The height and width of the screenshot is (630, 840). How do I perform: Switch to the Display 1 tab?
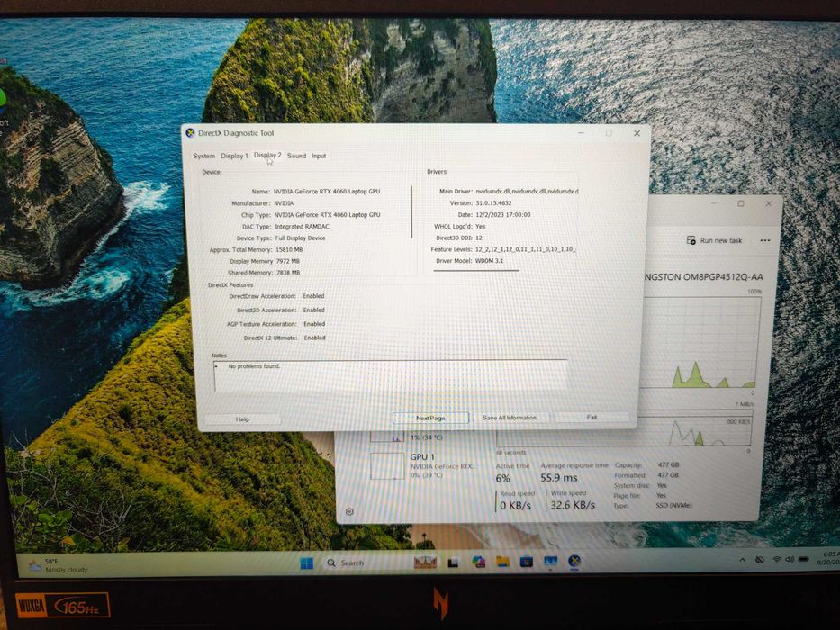(235, 156)
